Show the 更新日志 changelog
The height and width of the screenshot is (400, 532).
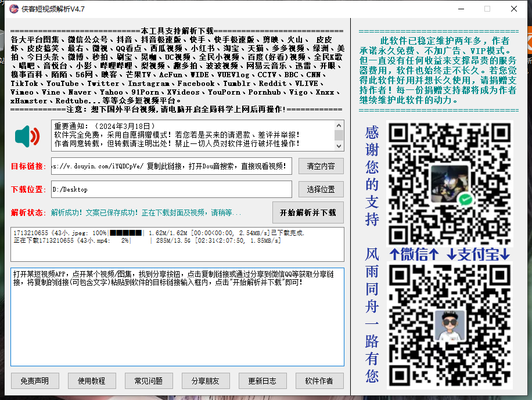(x=263, y=381)
